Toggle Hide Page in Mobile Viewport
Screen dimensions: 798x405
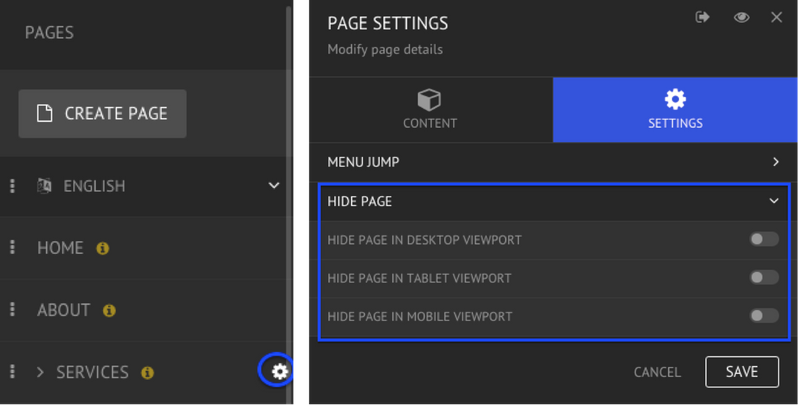pyautogui.click(x=764, y=315)
